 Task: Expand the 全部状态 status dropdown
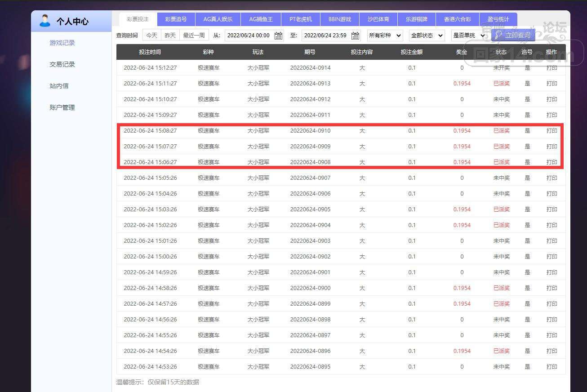pos(427,36)
